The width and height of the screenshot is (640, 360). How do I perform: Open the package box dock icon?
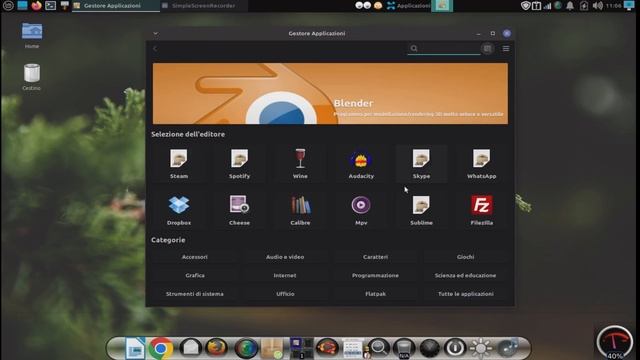[272, 348]
